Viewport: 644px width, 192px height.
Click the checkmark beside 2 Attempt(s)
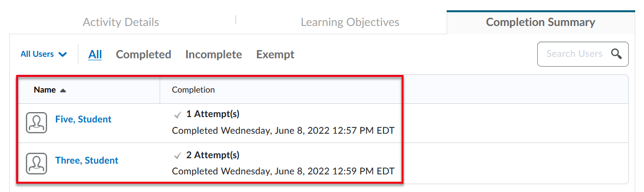click(x=178, y=156)
